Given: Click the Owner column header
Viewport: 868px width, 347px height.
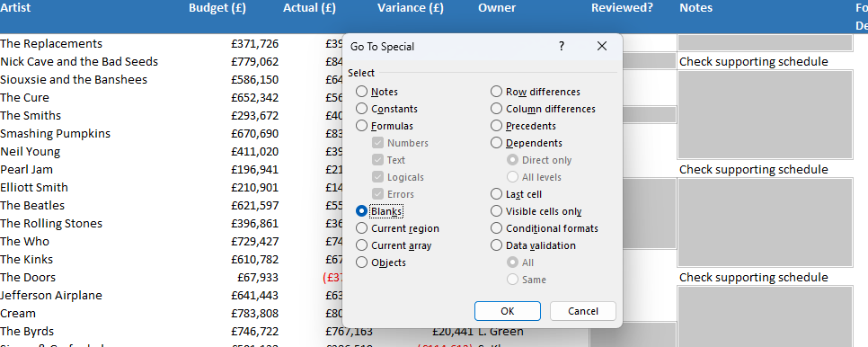Looking at the screenshot, I should click(497, 8).
